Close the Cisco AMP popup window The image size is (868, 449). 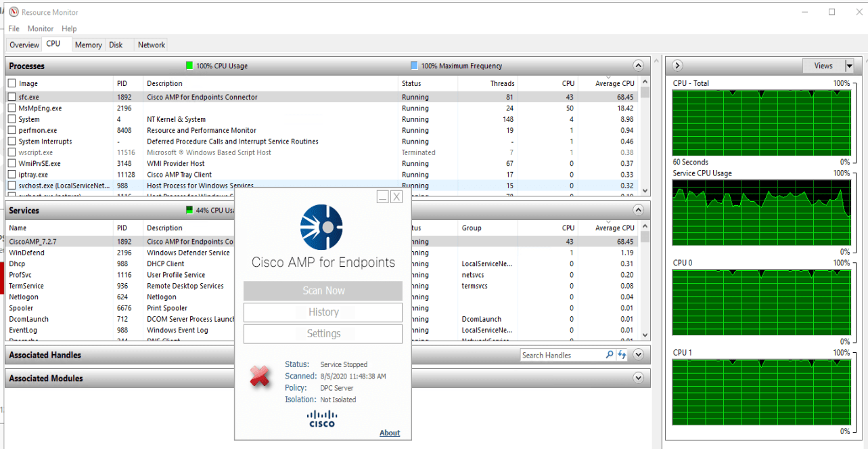tap(396, 196)
